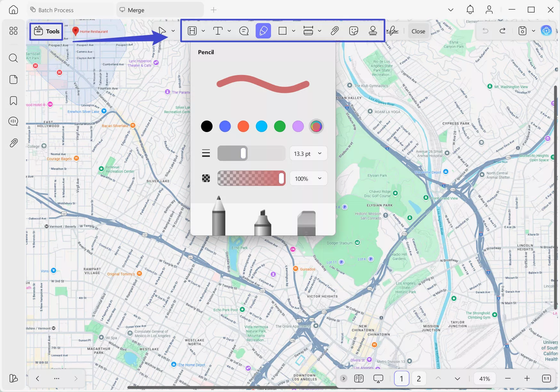Select the Sticker tool
The image size is (560, 392).
coord(353,31)
